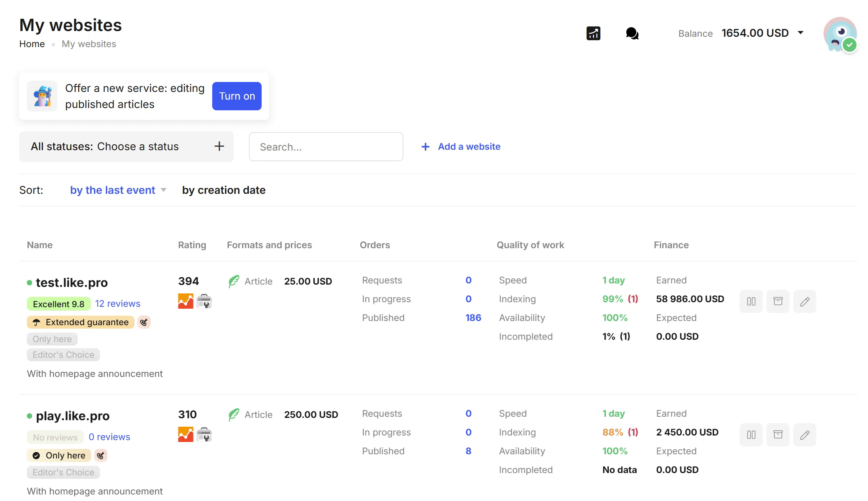Edit test.like.pro with the pencil icon
Screen dimensions: 868x501
tap(804, 301)
